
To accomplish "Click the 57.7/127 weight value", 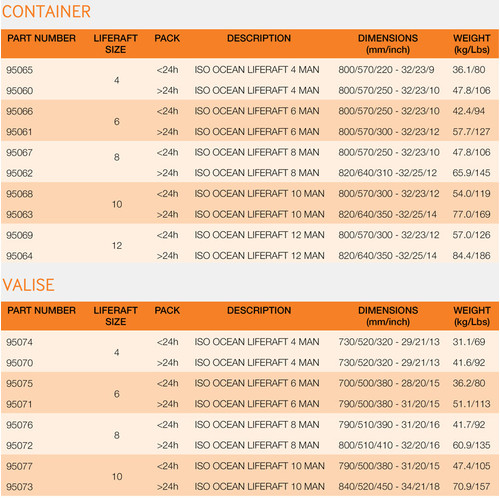I will pos(471,132).
